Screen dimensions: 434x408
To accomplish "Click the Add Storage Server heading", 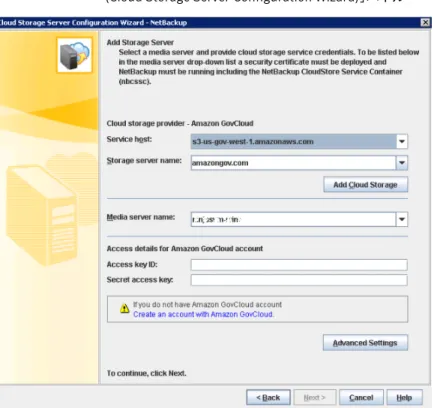I will coord(140,42).
